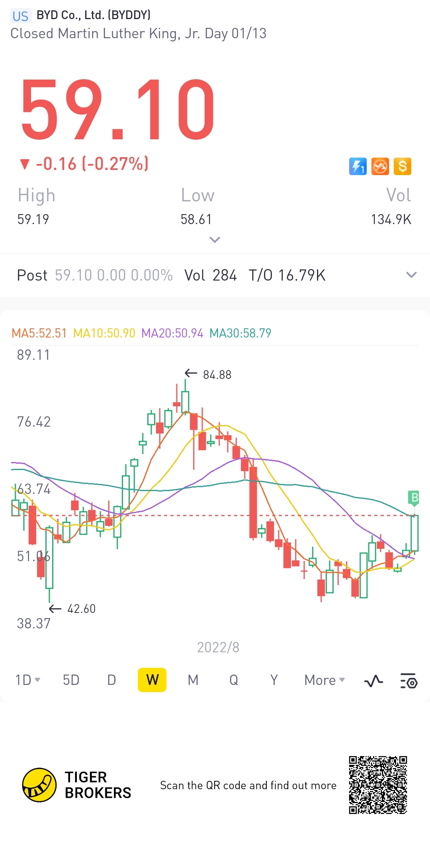Tap the MA10:50.90 indicator label
Image resolution: width=430 pixels, height=868 pixels.
point(104,333)
